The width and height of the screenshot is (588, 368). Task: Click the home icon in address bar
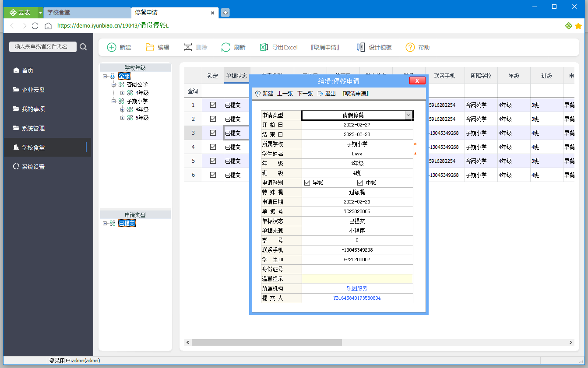[x=48, y=26]
